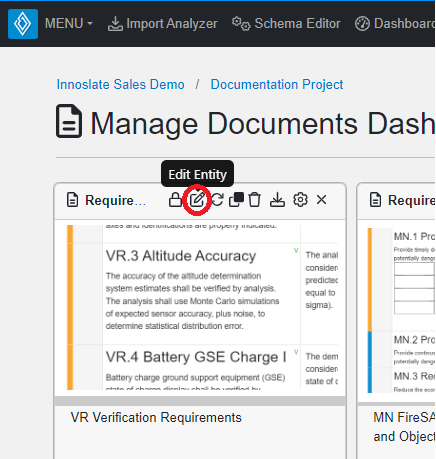Open Import Analyzer
Image resolution: width=436 pixels, height=459 pixels.
tap(163, 24)
